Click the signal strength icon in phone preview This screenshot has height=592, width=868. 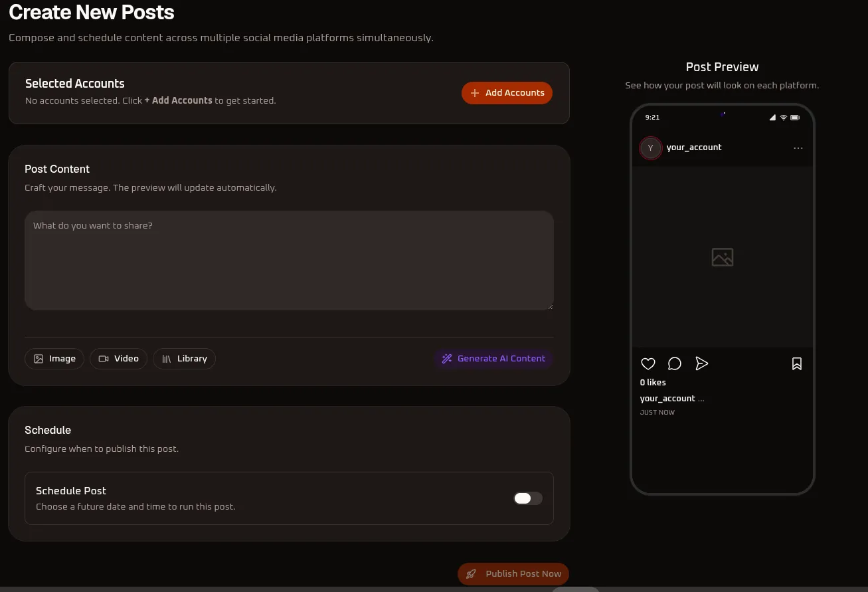tap(772, 118)
